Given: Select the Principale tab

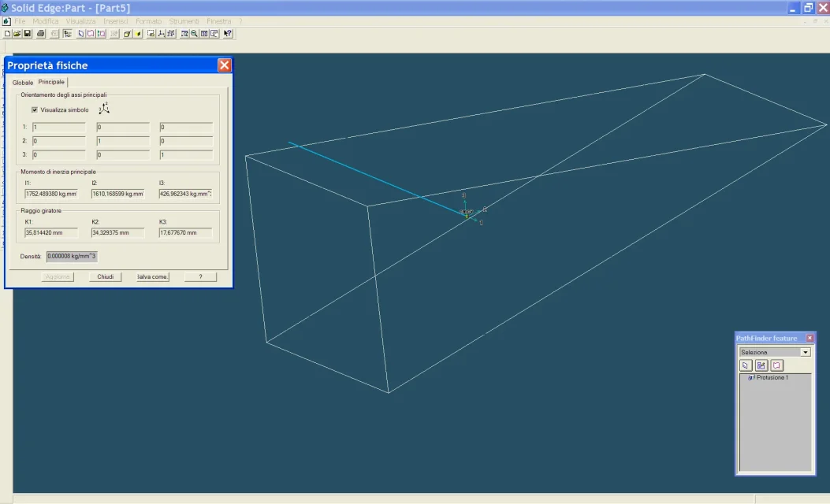Looking at the screenshot, I should point(52,82).
